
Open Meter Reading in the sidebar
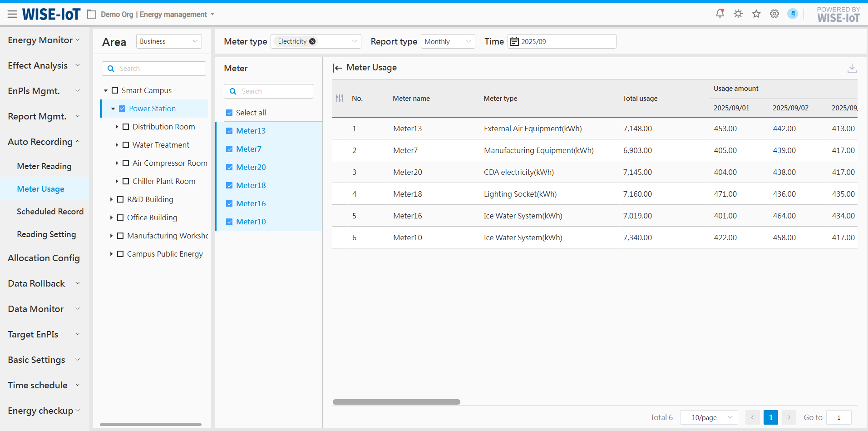click(44, 166)
